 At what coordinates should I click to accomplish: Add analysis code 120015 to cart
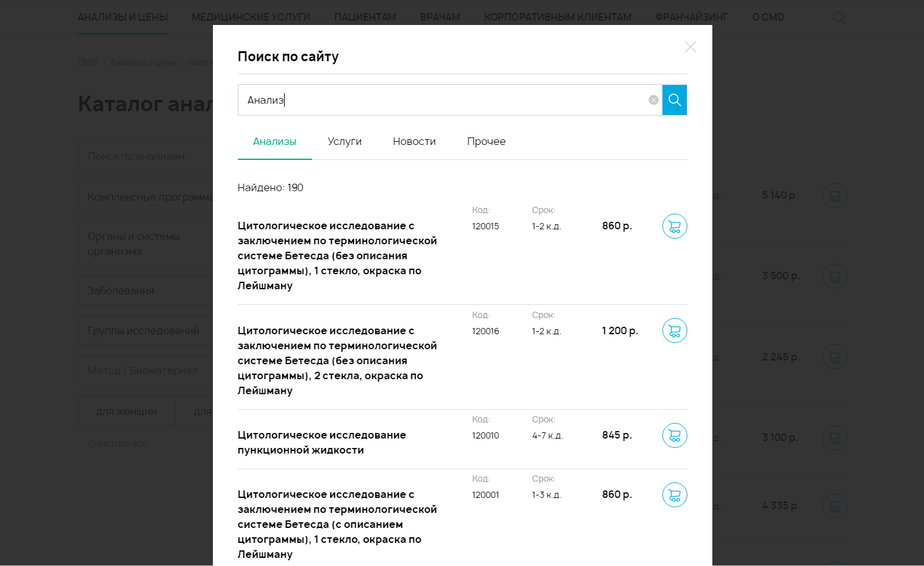pyautogui.click(x=674, y=226)
